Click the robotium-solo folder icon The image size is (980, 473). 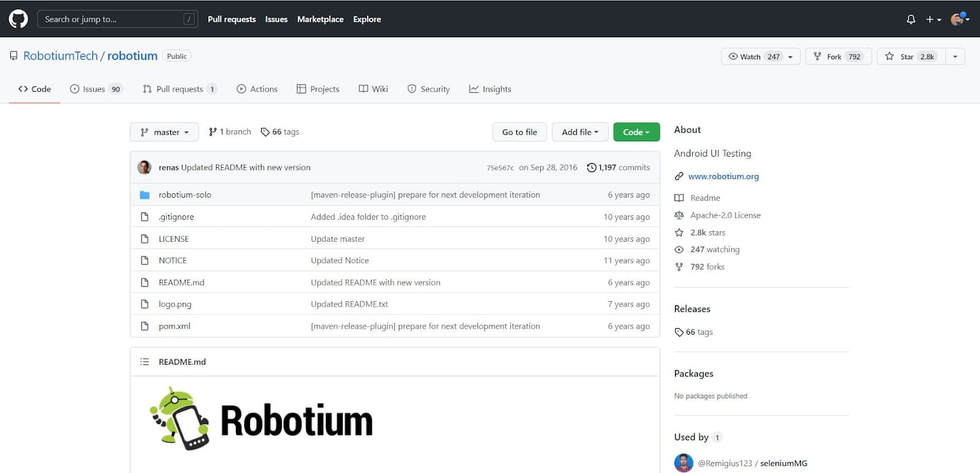pyautogui.click(x=145, y=195)
